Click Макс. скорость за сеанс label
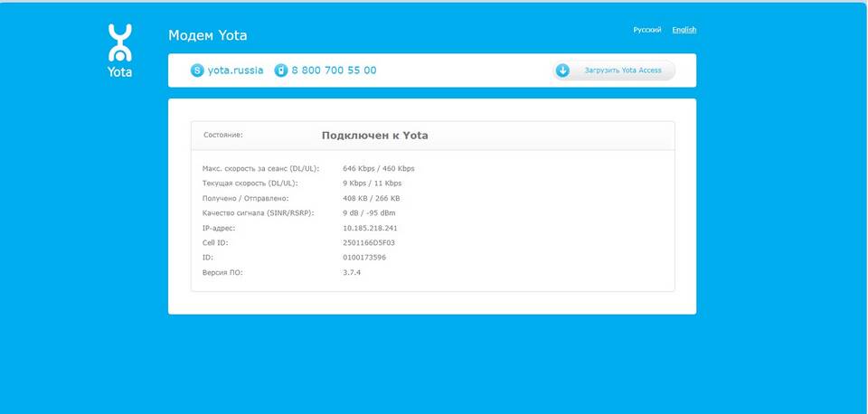The height and width of the screenshot is (414, 868). pyautogui.click(x=260, y=168)
